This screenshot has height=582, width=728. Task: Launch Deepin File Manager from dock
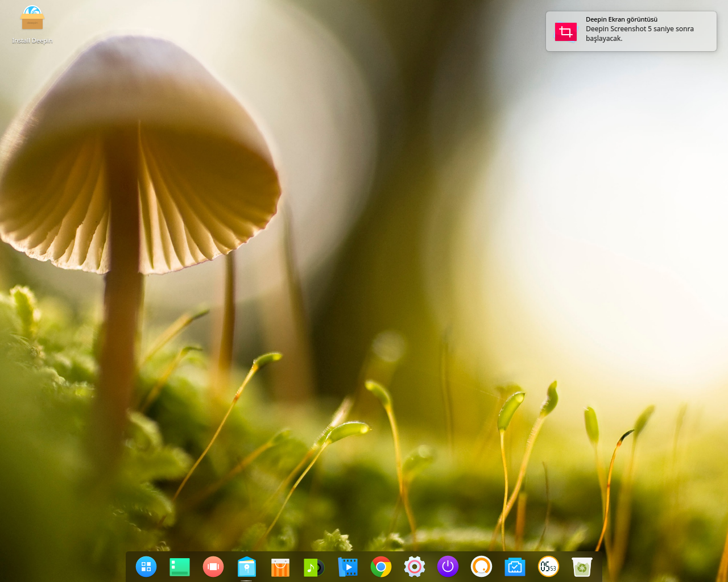click(247, 567)
